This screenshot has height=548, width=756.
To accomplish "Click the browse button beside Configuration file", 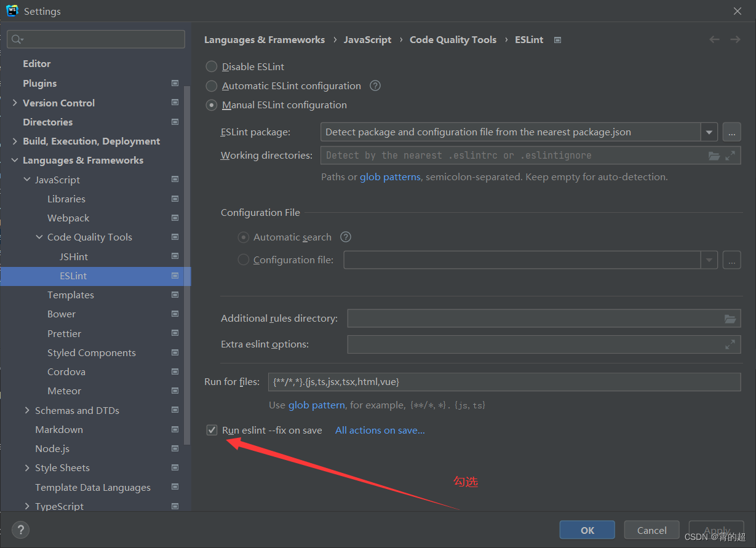I will click(731, 260).
